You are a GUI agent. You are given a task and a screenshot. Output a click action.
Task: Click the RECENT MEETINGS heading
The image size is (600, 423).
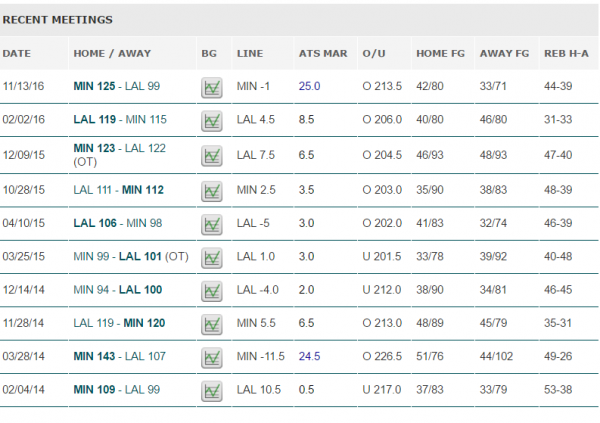click(57, 20)
